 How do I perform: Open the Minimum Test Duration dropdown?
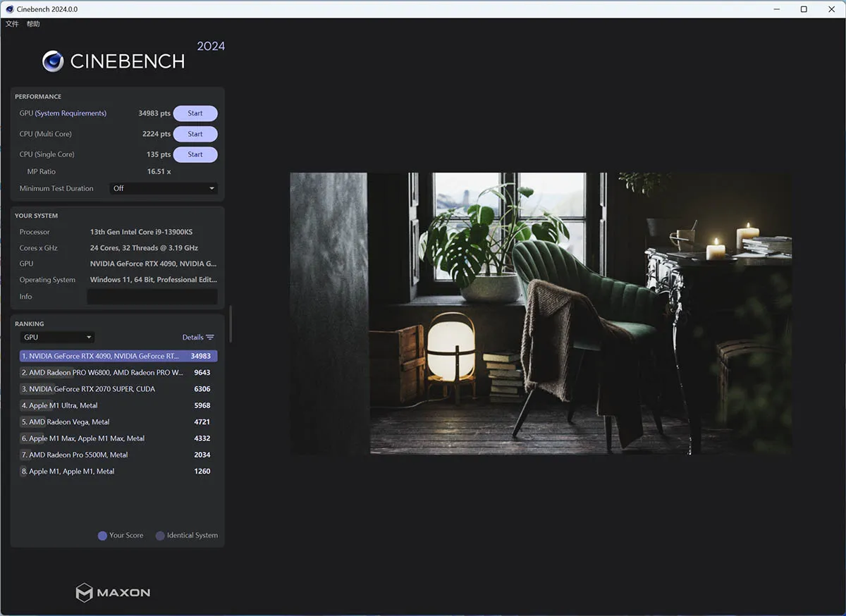[x=164, y=188]
